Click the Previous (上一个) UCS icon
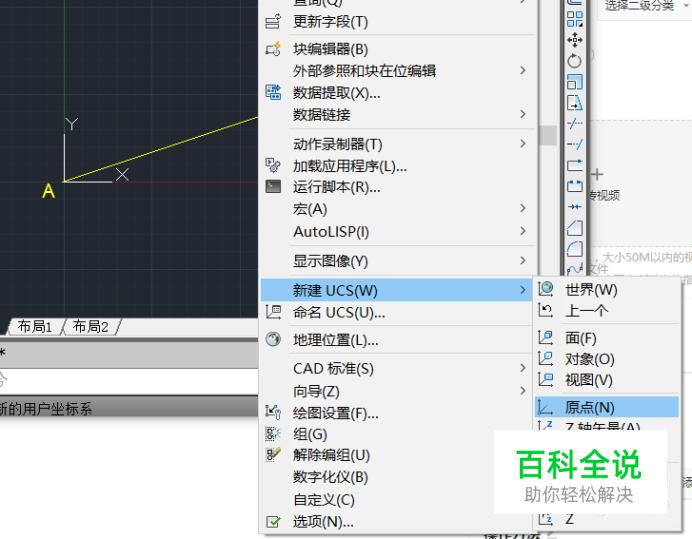 (546, 310)
